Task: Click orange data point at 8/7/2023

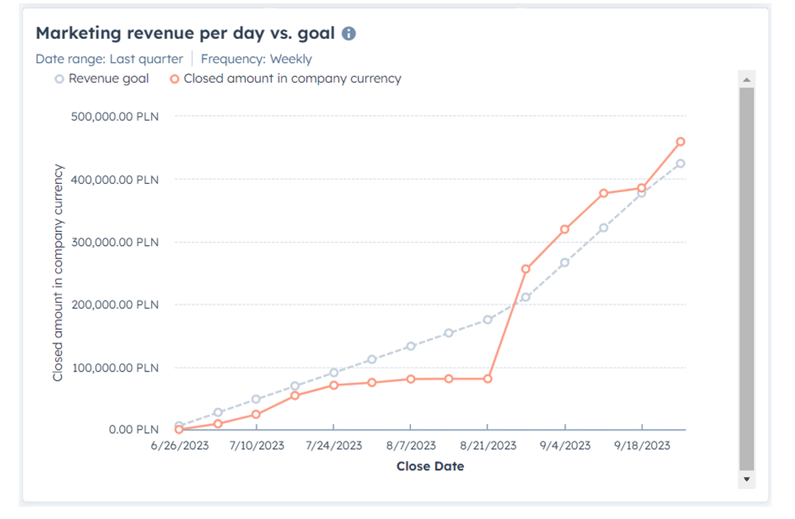Action: tap(411, 379)
